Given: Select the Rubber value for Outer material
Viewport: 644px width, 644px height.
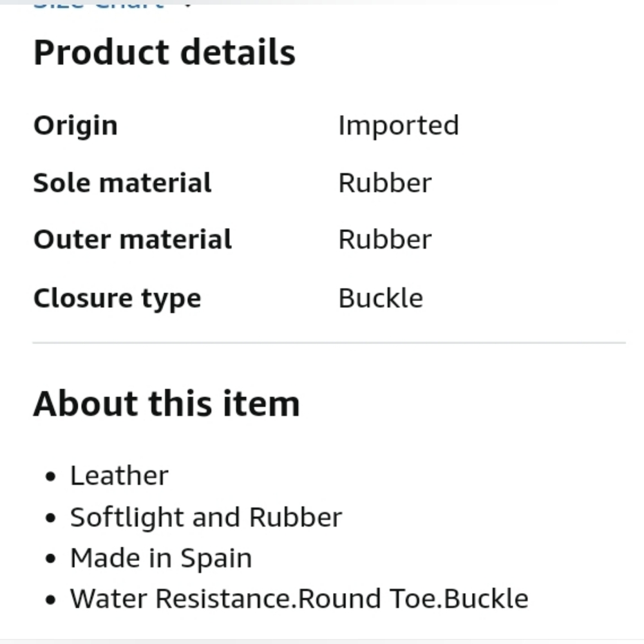Looking at the screenshot, I should click(x=385, y=240).
